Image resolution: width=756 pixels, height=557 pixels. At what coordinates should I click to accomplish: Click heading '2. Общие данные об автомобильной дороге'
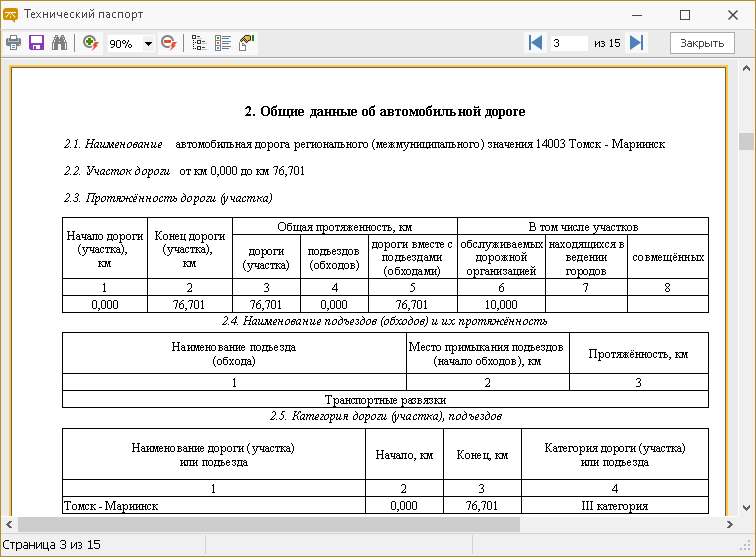pyautogui.click(x=384, y=111)
